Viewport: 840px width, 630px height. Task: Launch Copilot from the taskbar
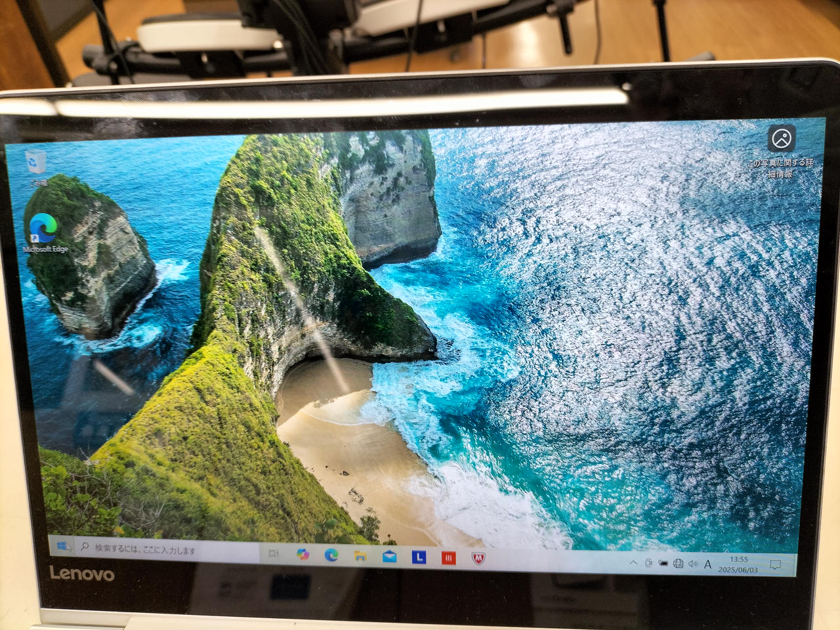[x=303, y=555]
